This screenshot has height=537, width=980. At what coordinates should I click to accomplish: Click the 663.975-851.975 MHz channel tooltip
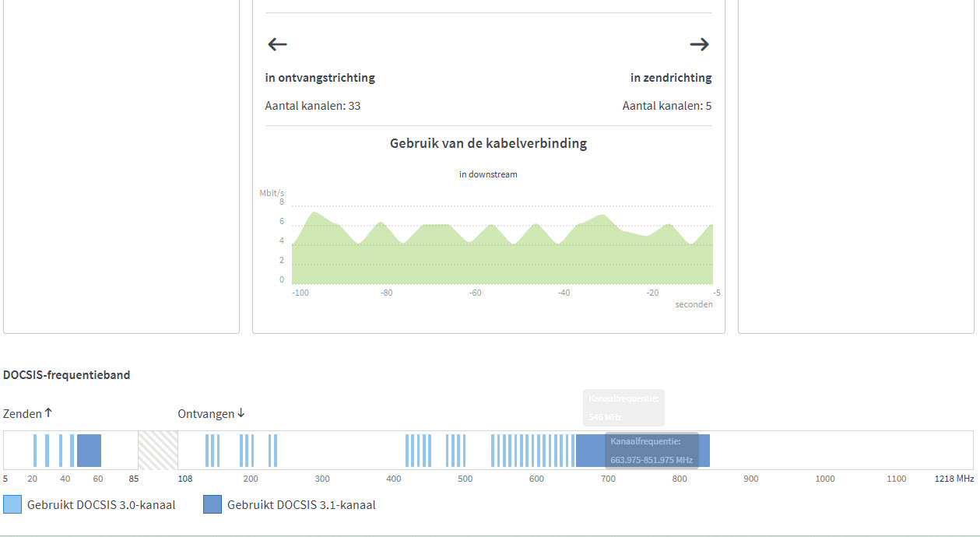point(652,451)
